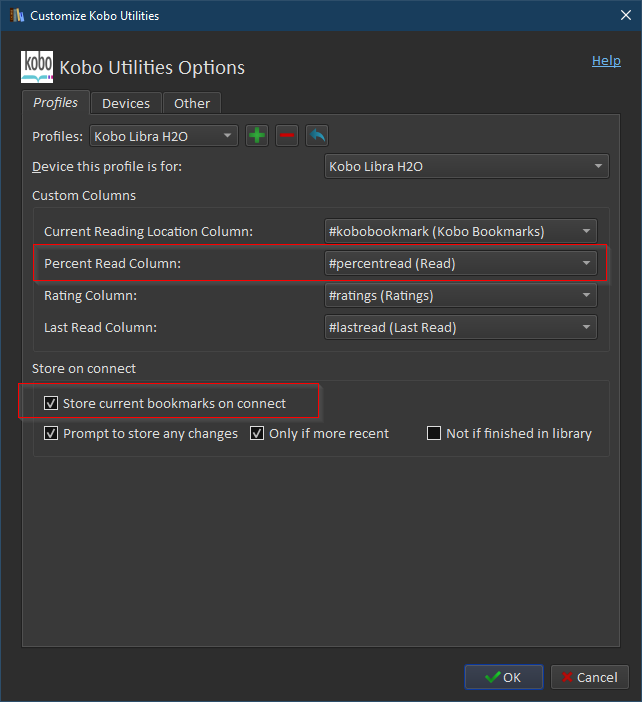642x702 pixels.
Task: Click the green plus add profile icon
Action: [257, 135]
